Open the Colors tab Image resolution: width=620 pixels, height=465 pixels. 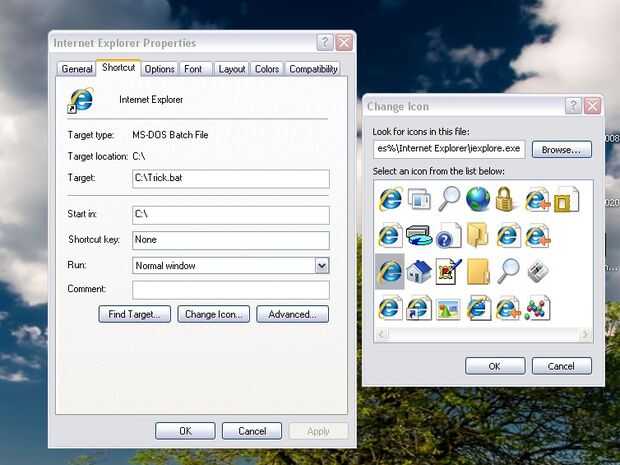pyautogui.click(x=267, y=69)
